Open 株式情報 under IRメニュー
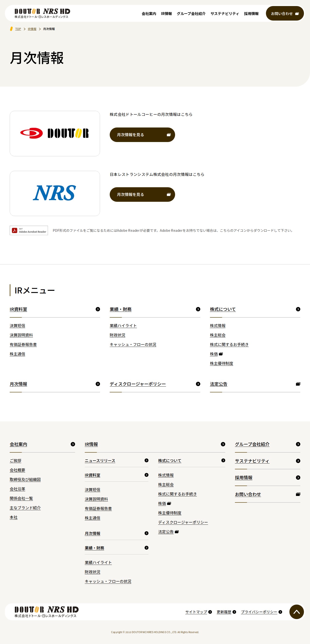This screenshot has height=644, width=310. click(x=218, y=325)
